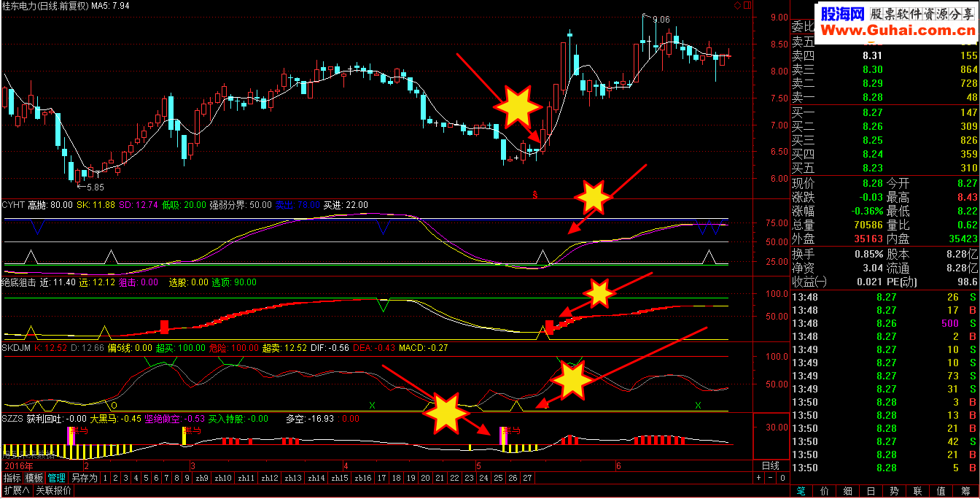Click the 买一 volume 147
980x499 pixels.
click(x=968, y=112)
